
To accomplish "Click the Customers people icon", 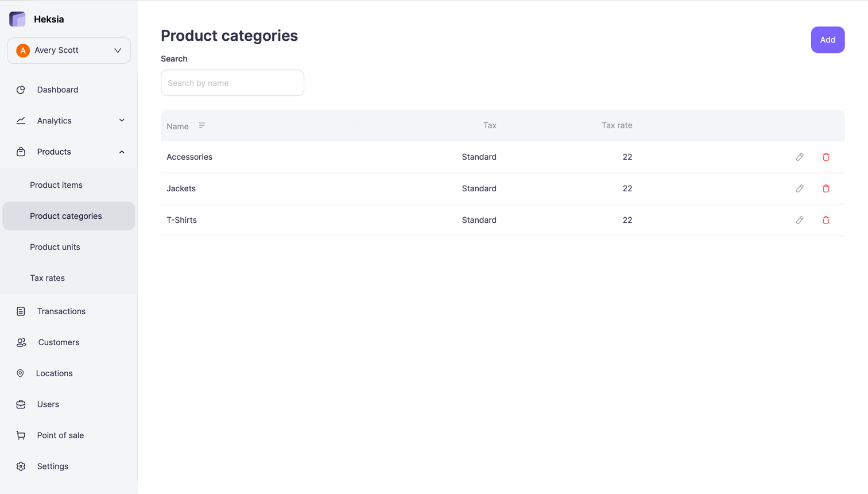I will [21, 342].
